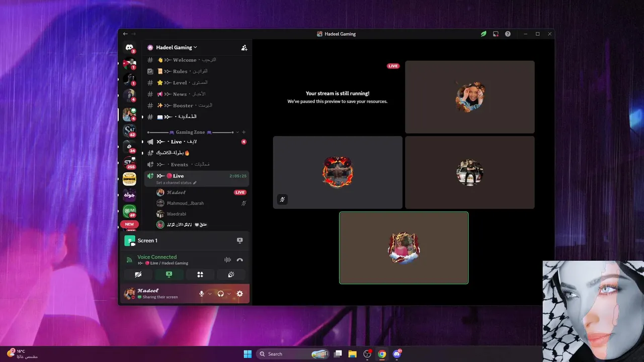Viewport: 644px width, 362px height.
Task: Open the Live announcement channel with 4 mentions
Action: pyautogui.click(x=197, y=142)
